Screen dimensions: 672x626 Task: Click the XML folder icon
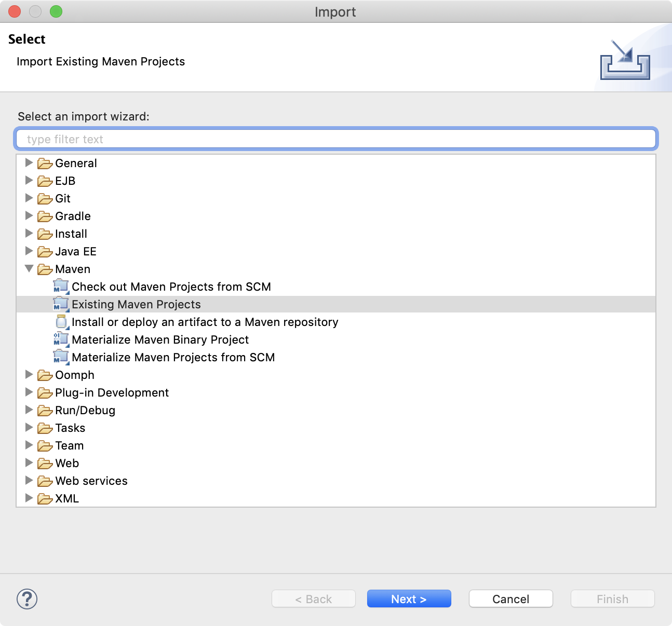pos(45,499)
